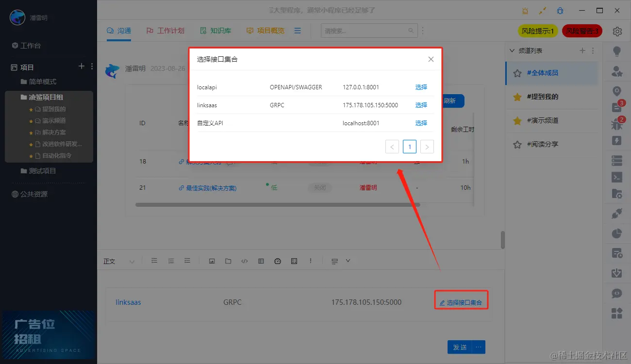631x364 pixels.
Task: Toggle the star on #全体成员 channel
Action: [517, 73]
